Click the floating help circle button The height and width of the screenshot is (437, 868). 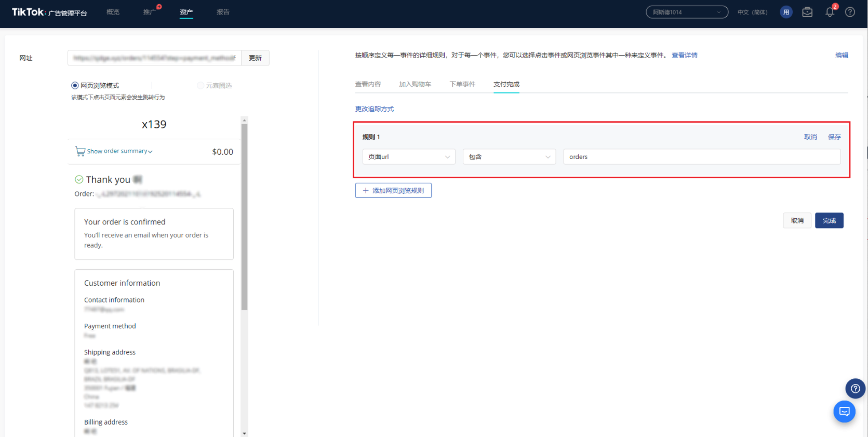[x=855, y=389]
